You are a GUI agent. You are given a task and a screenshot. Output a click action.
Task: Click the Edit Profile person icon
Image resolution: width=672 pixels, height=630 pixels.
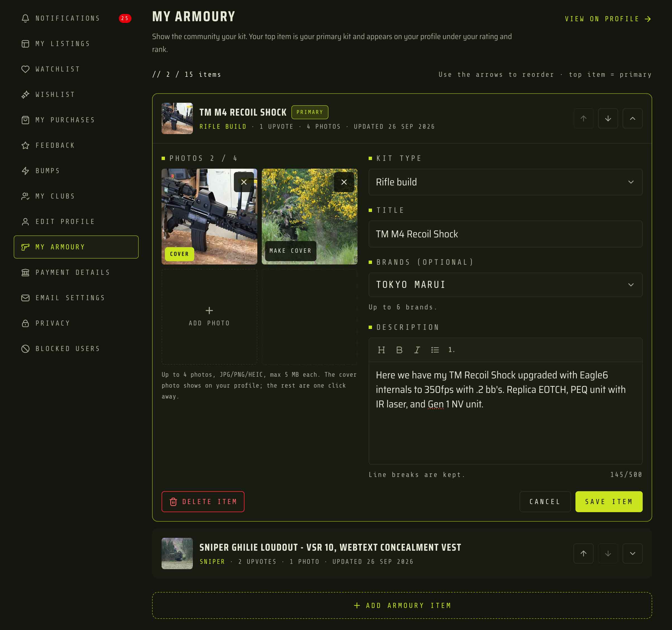[x=25, y=221]
